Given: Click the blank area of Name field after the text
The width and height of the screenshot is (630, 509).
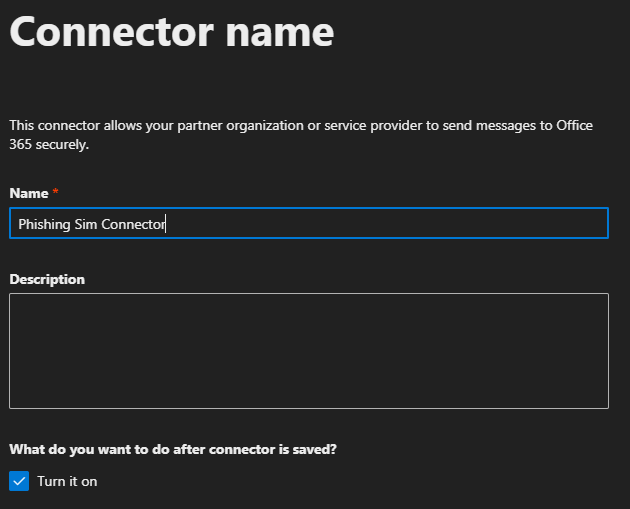Looking at the screenshot, I should 386,223.
